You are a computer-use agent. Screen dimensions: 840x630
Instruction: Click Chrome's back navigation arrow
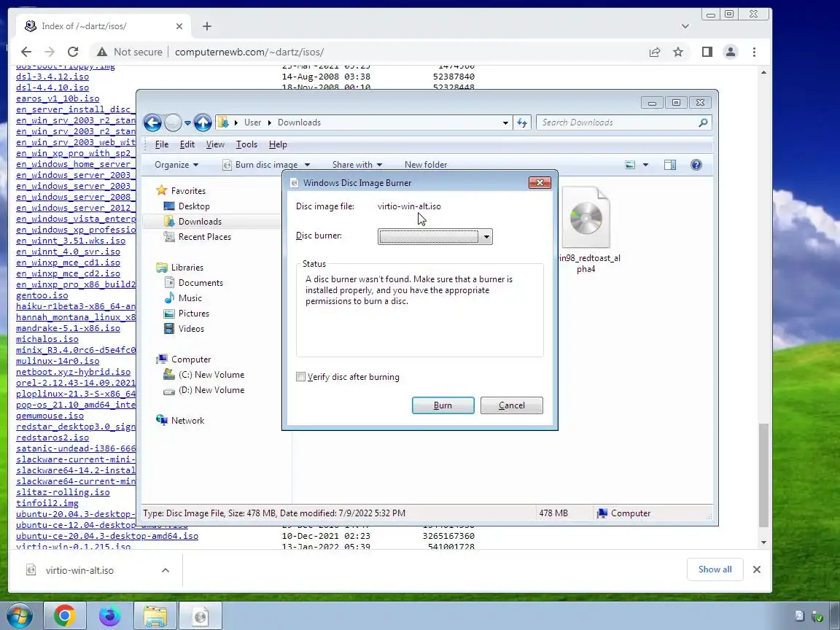[26, 52]
